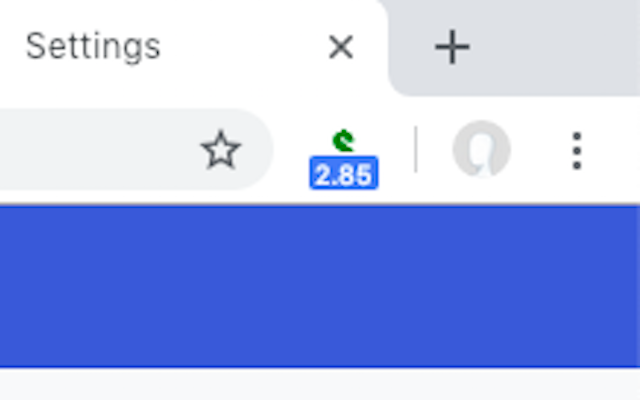
Task: Expand the extension popup showing 2.85
Action: tap(344, 159)
